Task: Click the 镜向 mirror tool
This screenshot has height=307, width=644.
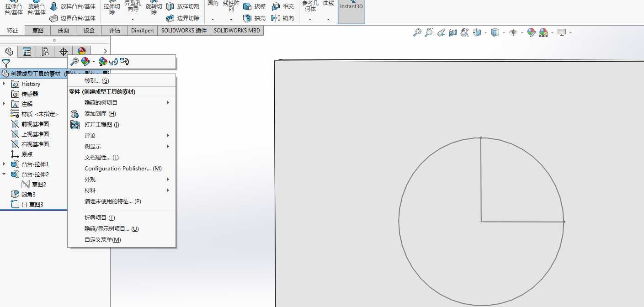Action: pyautogui.click(x=282, y=18)
